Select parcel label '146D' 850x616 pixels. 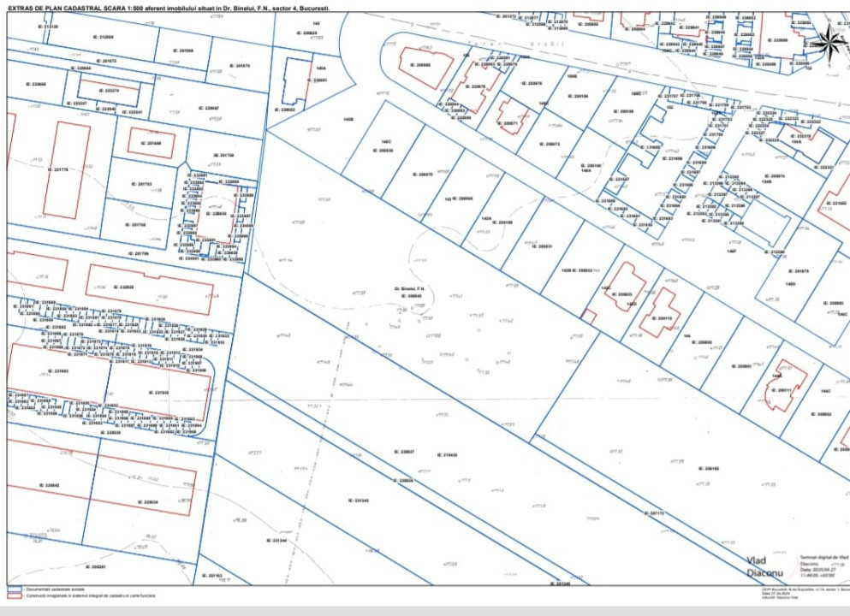pyautogui.click(x=790, y=283)
